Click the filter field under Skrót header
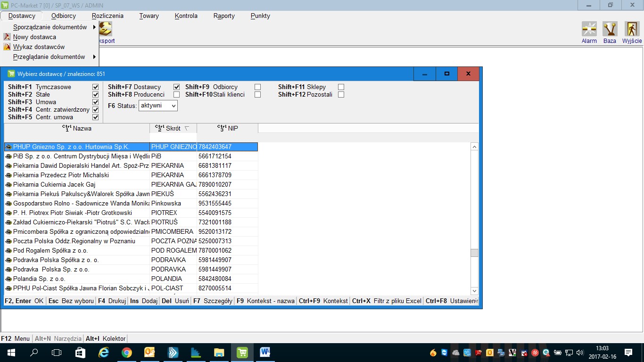644x362 pixels. (173, 137)
